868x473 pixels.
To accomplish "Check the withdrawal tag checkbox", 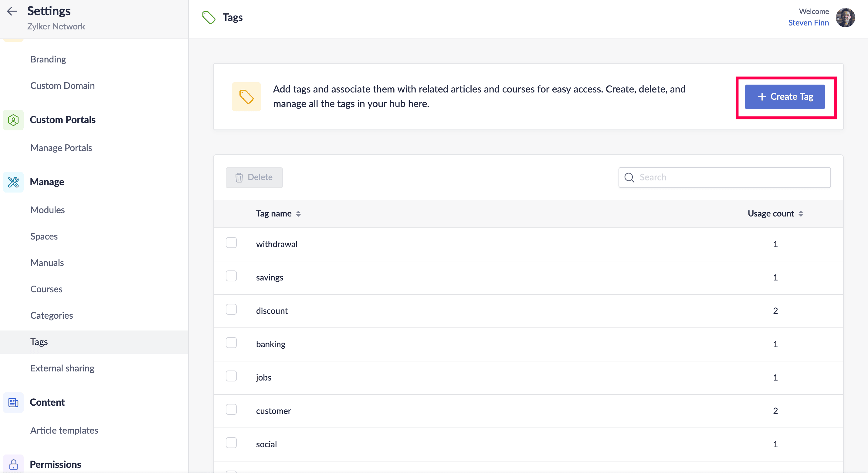I will [231, 243].
